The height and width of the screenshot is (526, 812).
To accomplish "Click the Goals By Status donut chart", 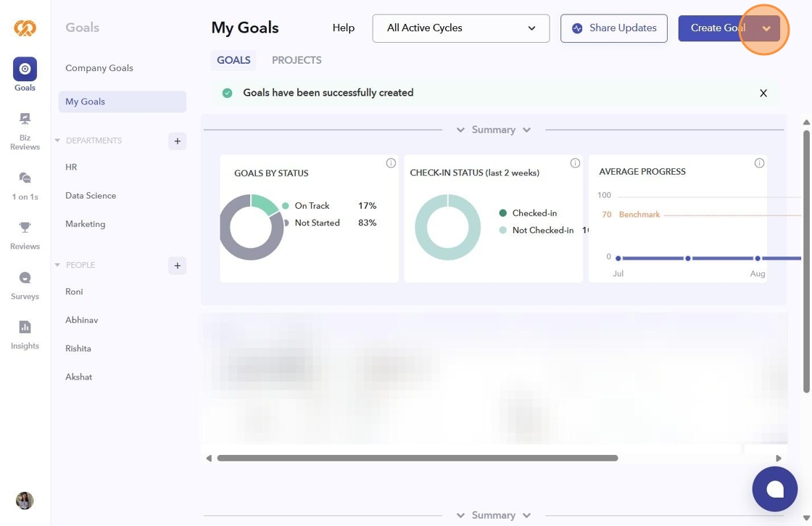I will click(x=252, y=227).
